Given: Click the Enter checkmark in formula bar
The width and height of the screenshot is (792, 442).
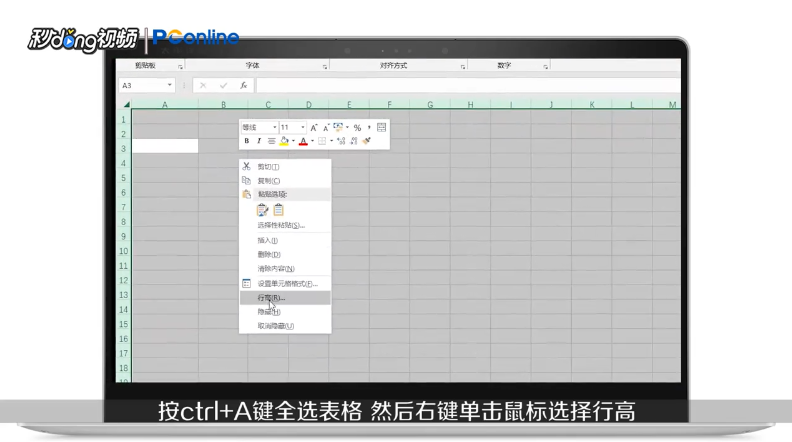Looking at the screenshot, I should pos(223,85).
